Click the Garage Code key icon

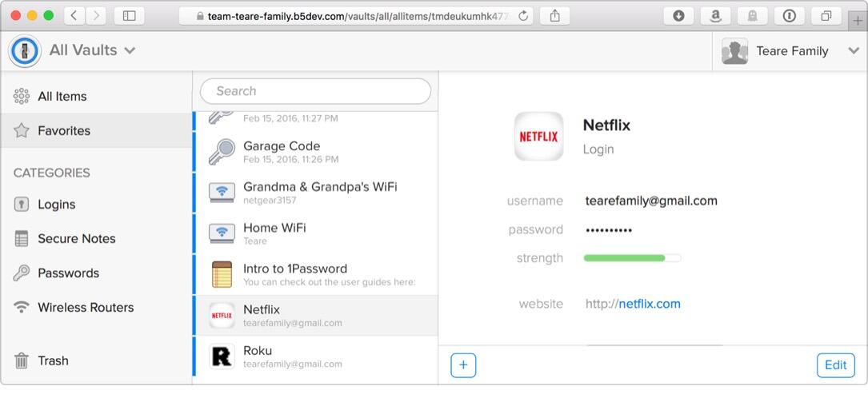222,152
